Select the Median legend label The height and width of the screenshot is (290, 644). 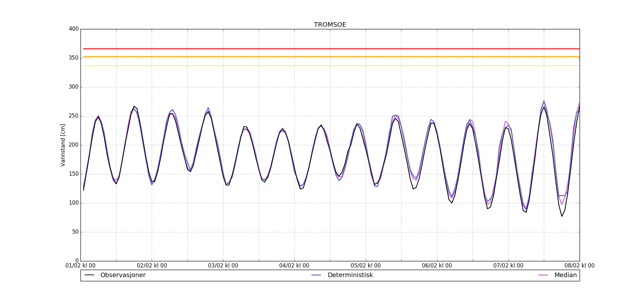point(565,275)
